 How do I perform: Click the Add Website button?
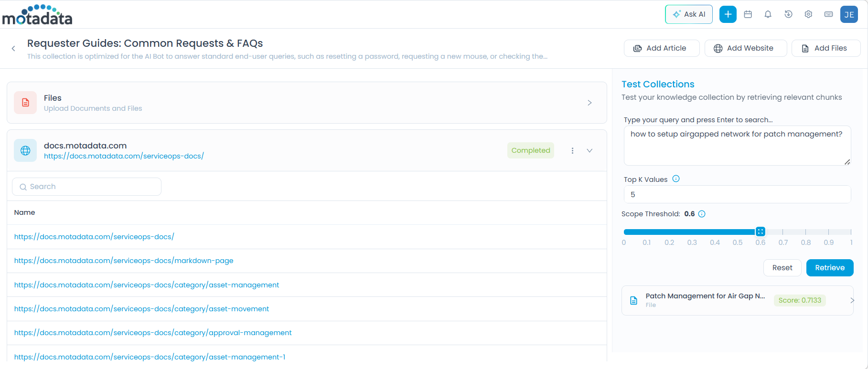[745, 48]
